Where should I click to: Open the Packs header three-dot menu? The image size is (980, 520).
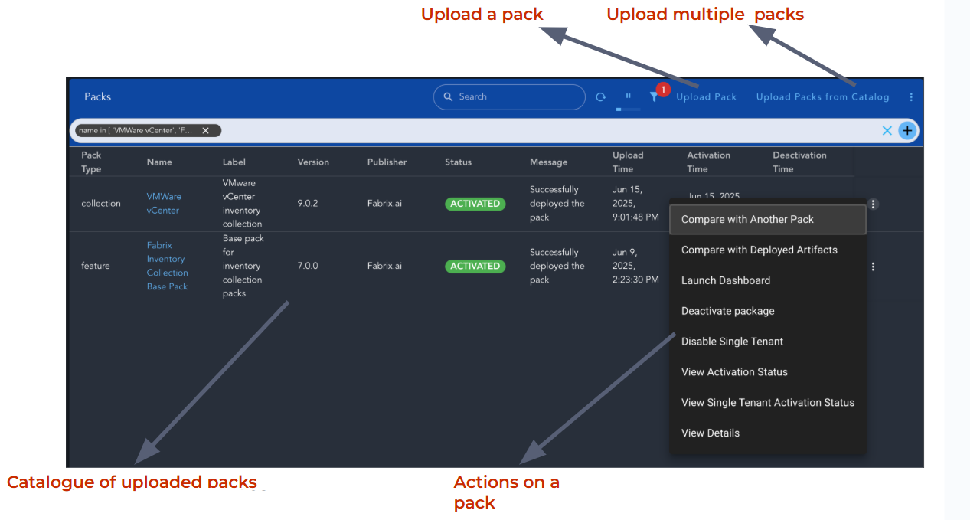pyautogui.click(x=911, y=97)
